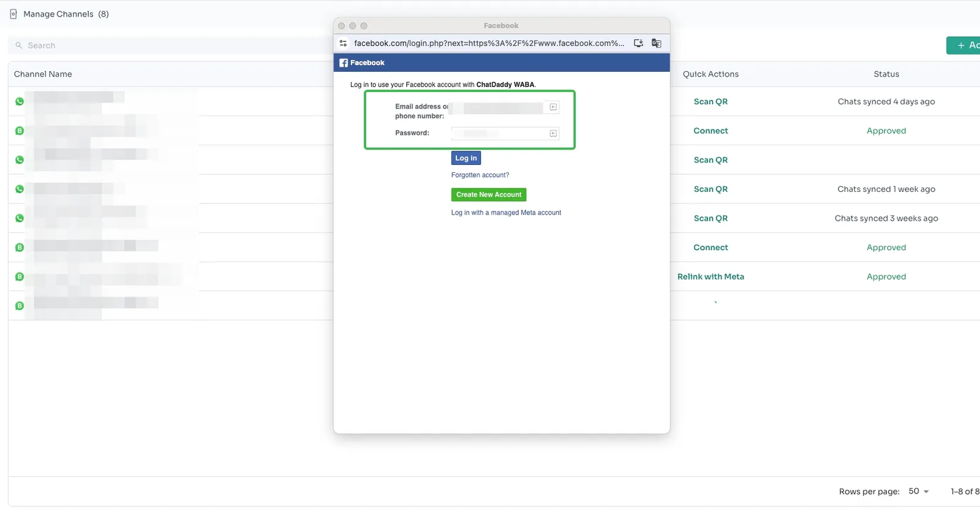Click the WhatsApp icon of first channel
The image size is (980, 510).
[20, 102]
